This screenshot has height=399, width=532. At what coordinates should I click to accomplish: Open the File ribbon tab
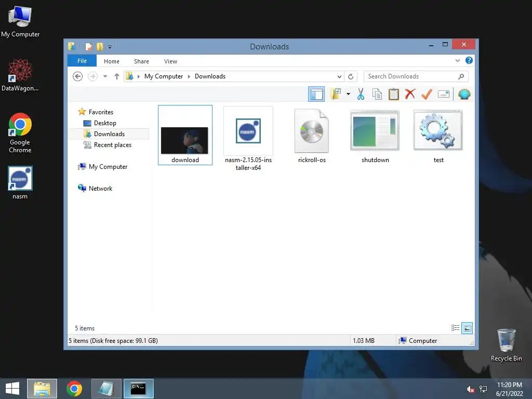(x=82, y=61)
